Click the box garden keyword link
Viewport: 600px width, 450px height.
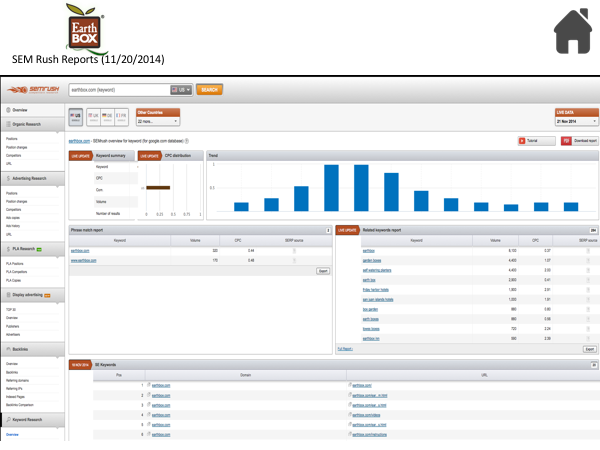[370, 310]
